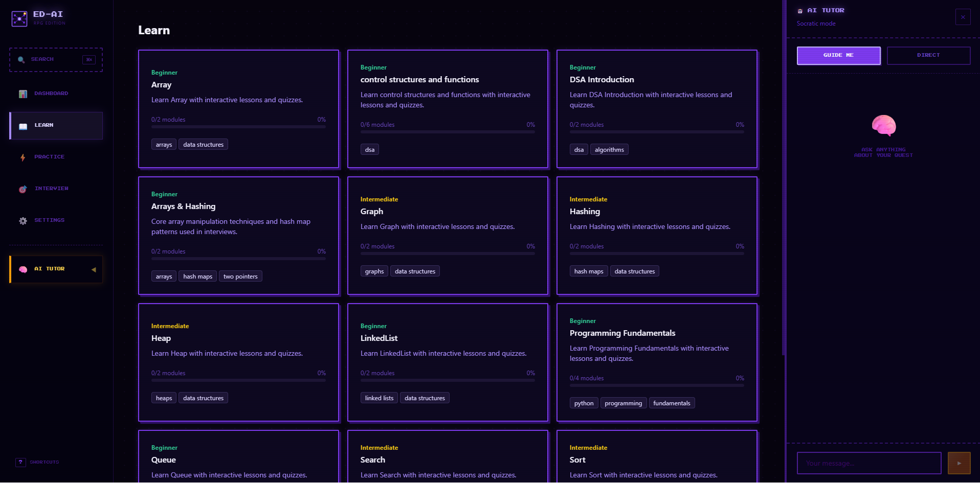Click the heaps tag

[164, 398]
